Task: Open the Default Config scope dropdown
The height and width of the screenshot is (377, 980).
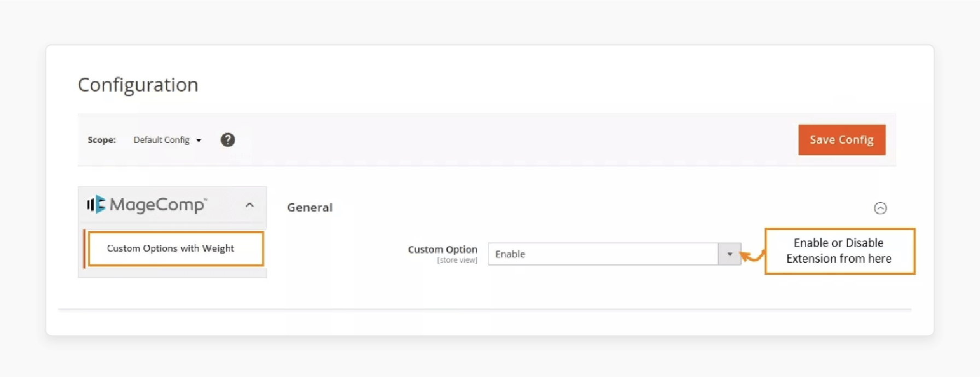Action: click(x=167, y=140)
